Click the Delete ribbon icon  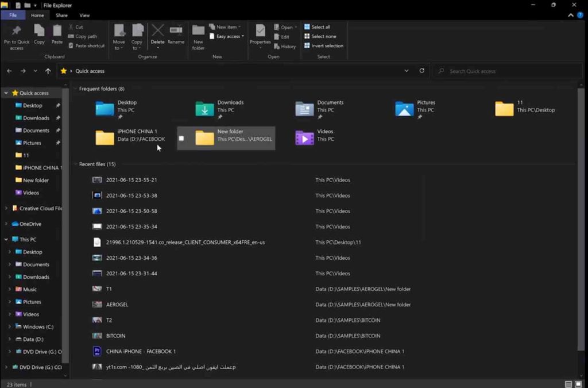(x=157, y=36)
